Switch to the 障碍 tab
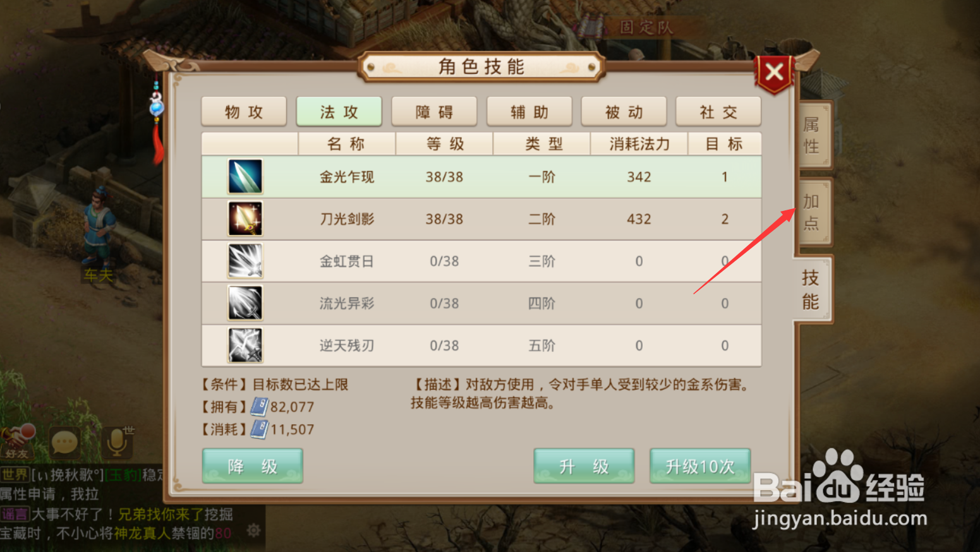 click(434, 112)
